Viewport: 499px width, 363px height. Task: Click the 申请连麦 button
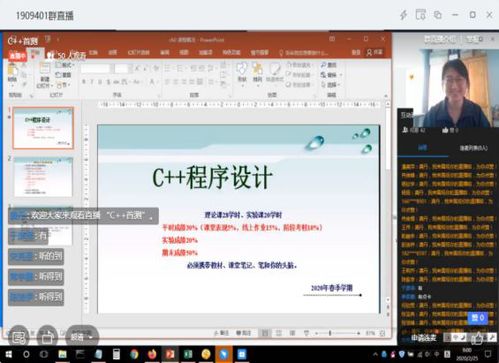(x=423, y=338)
